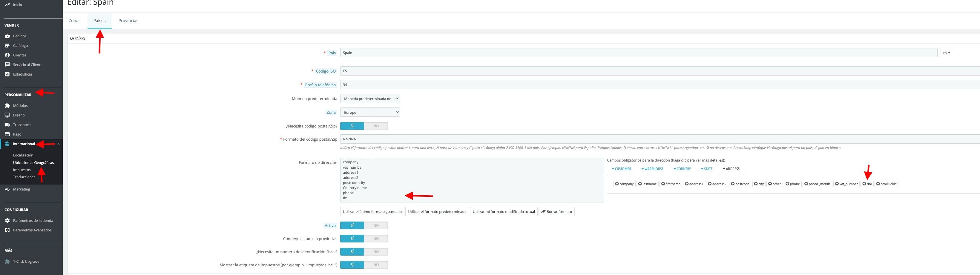This screenshot has width=980, height=275.
Task: Open Moneda predeterminada dropdown
Action: [x=370, y=99]
